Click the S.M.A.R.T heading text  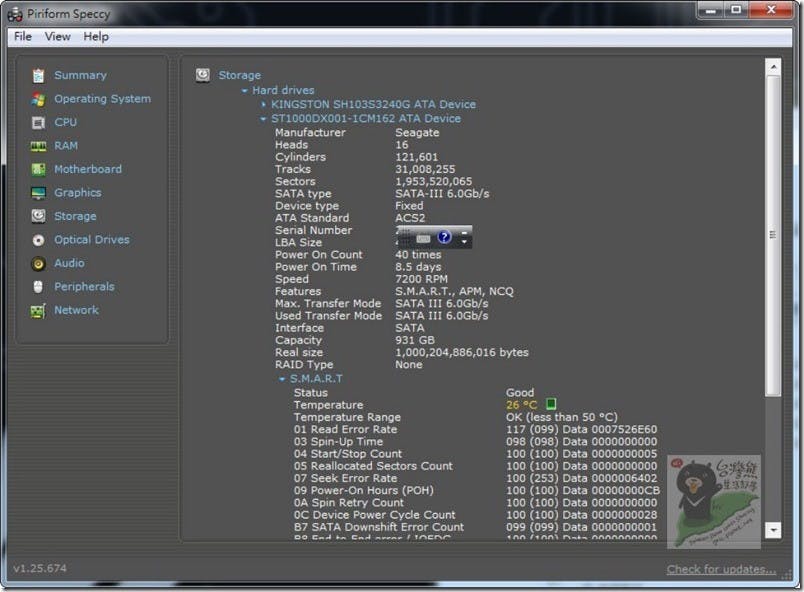coord(316,379)
